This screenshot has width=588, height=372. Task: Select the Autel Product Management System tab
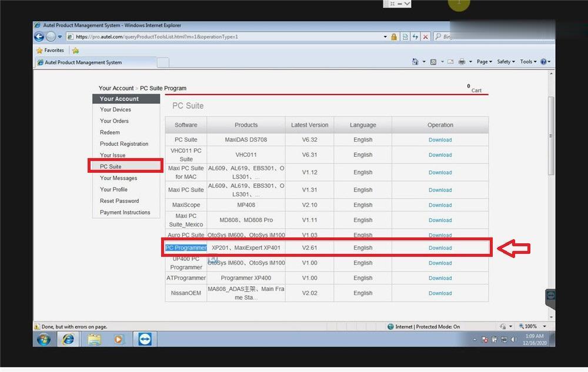tap(96, 62)
